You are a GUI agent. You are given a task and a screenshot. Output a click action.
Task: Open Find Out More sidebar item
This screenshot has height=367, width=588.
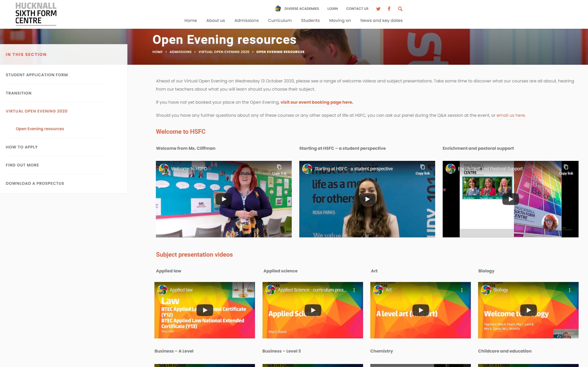click(x=22, y=165)
